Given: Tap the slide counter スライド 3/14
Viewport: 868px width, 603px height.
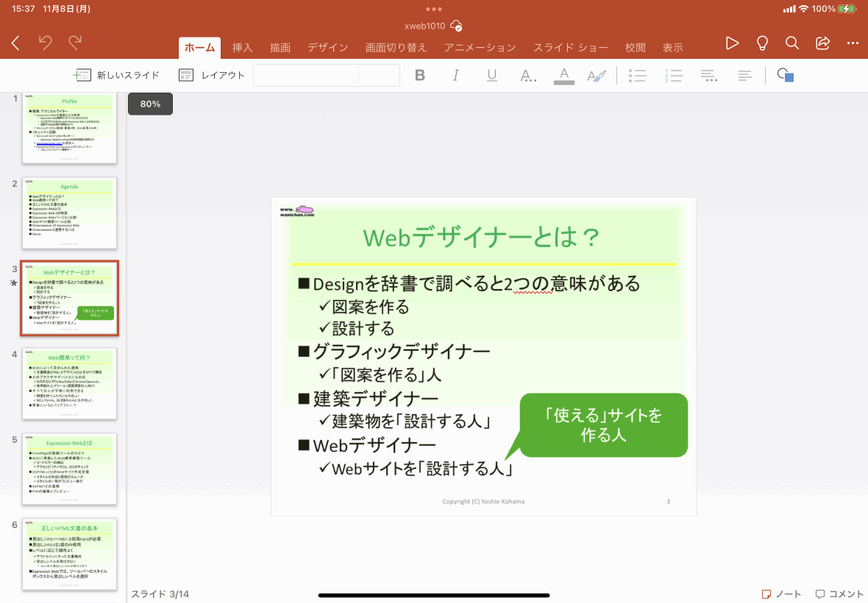Looking at the screenshot, I should (160, 594).
